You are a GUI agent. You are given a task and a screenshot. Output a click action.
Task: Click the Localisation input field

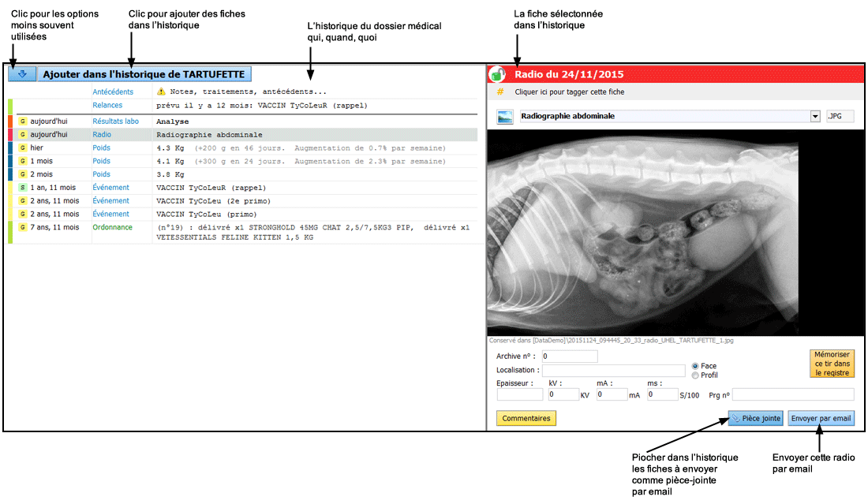(613, 370)
